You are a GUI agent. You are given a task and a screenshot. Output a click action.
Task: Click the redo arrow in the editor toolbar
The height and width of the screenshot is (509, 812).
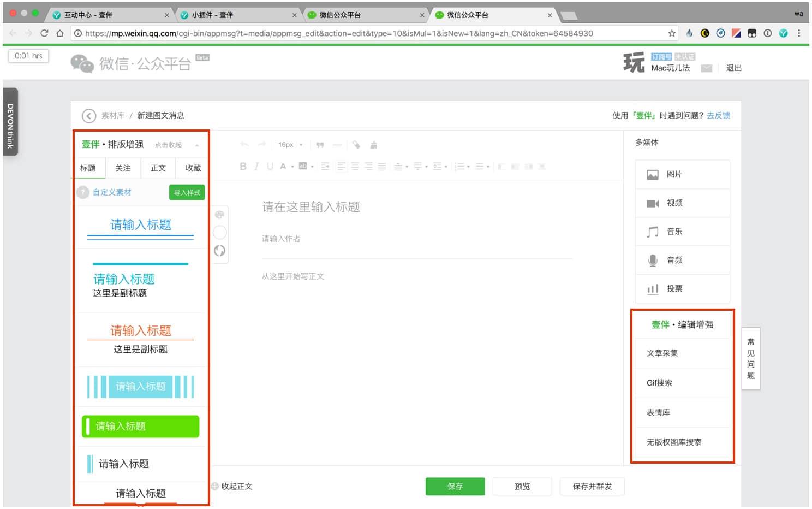click(261, 145)
